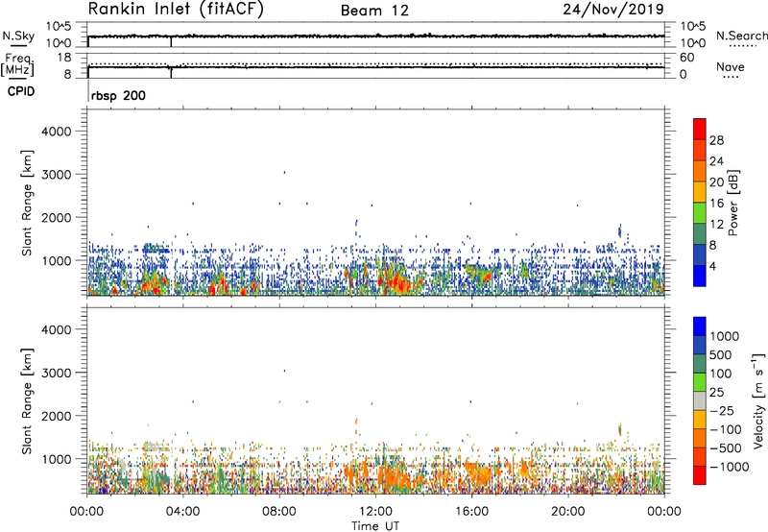This screenshot has width=768, height=532.
Task: Click the '12:00' time tick label
Action: [375, 512]
